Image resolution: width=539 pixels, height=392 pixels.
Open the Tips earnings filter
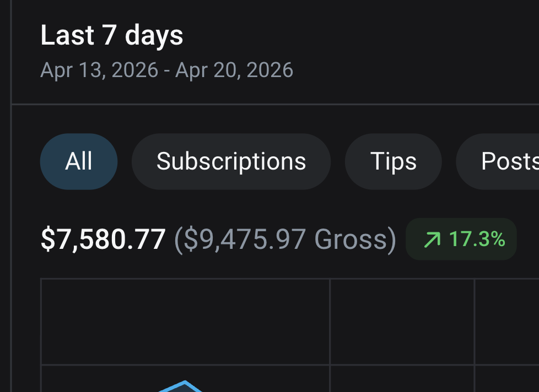click(394, 161)
